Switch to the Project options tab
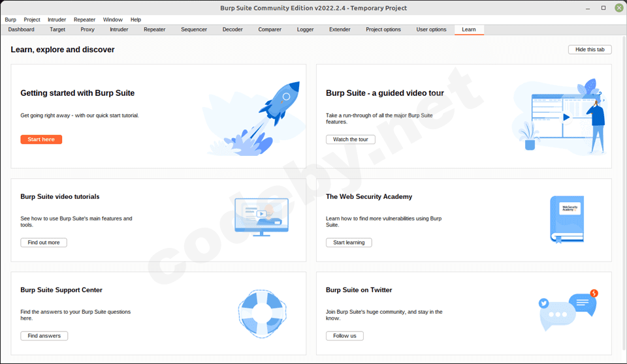The height and width of the screenshot is (364, 627). [383, 29]
